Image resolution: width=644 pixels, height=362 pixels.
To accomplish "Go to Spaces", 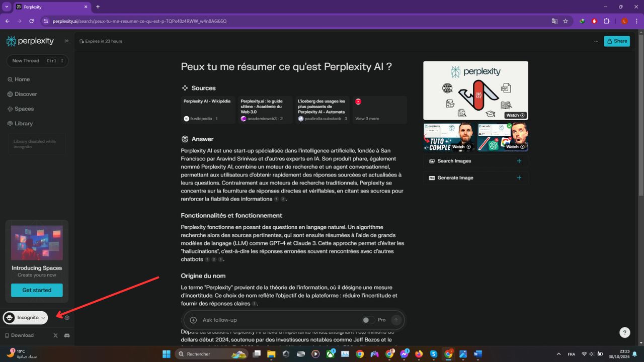I will click(21, 109).
